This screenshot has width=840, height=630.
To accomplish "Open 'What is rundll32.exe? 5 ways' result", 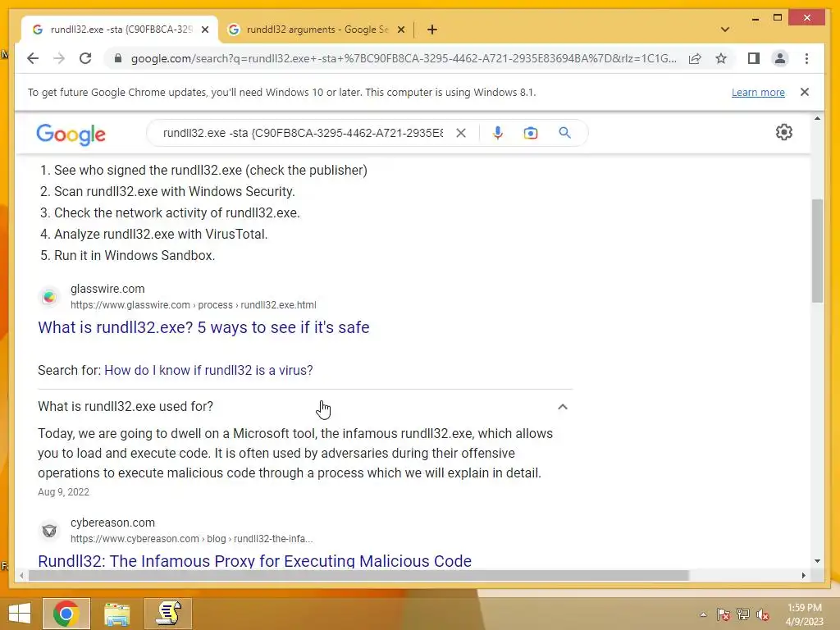I will coord(203,327).
